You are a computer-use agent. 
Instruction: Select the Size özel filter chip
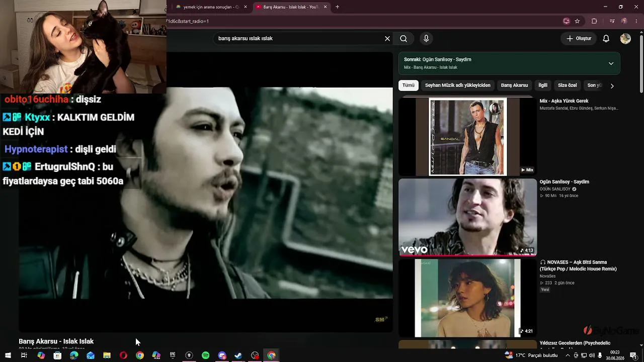(x=568, y=85)
